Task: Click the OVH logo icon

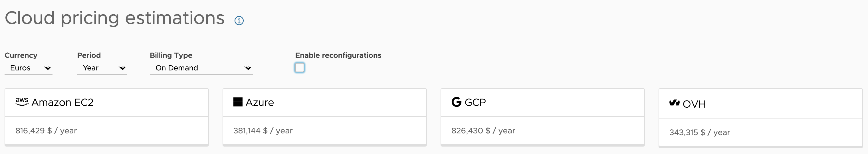Action: 674,103
